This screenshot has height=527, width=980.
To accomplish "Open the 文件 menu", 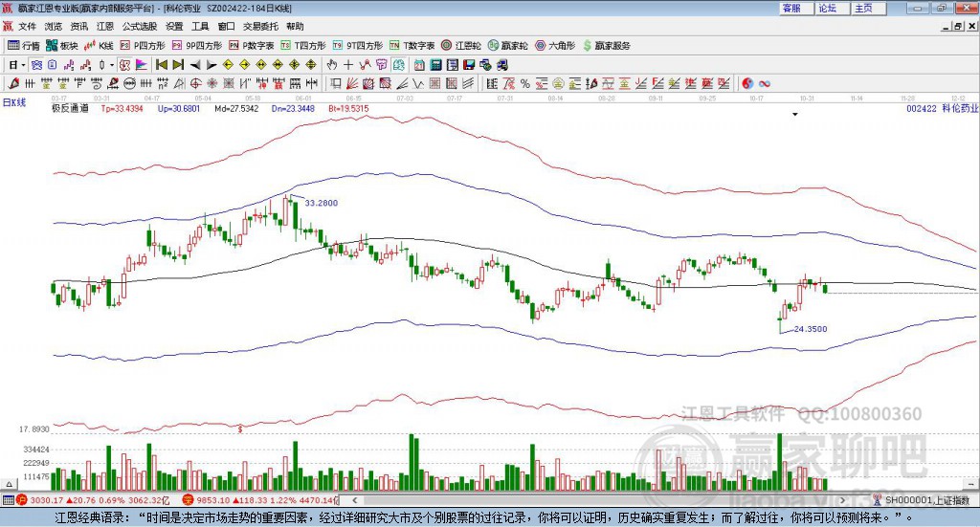I will point(27,26).
